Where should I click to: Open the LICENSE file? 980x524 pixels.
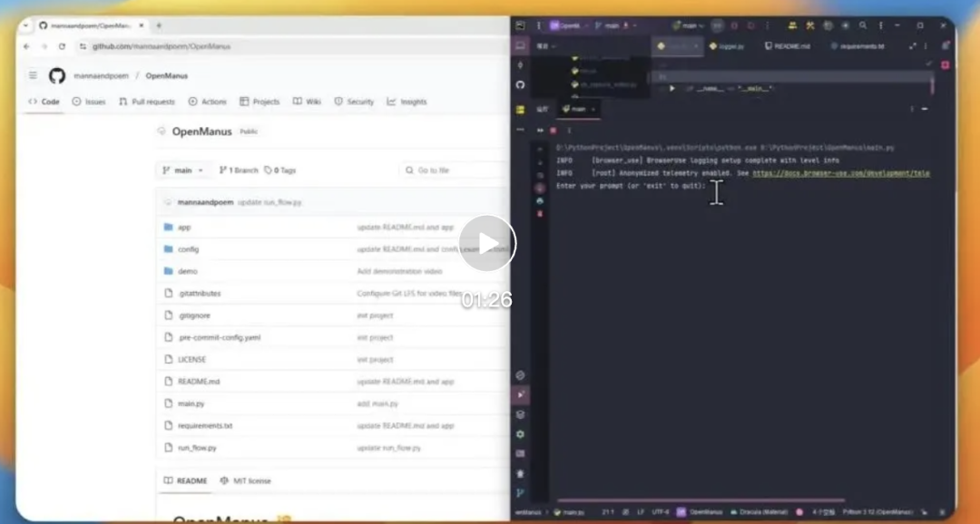[x=191, y=360]
